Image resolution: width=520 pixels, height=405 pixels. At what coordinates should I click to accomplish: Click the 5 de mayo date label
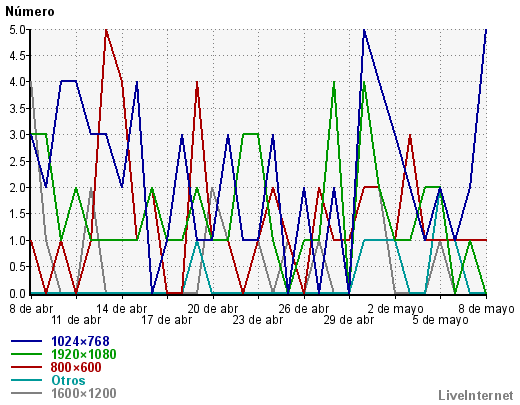click(x=440, y=320)
